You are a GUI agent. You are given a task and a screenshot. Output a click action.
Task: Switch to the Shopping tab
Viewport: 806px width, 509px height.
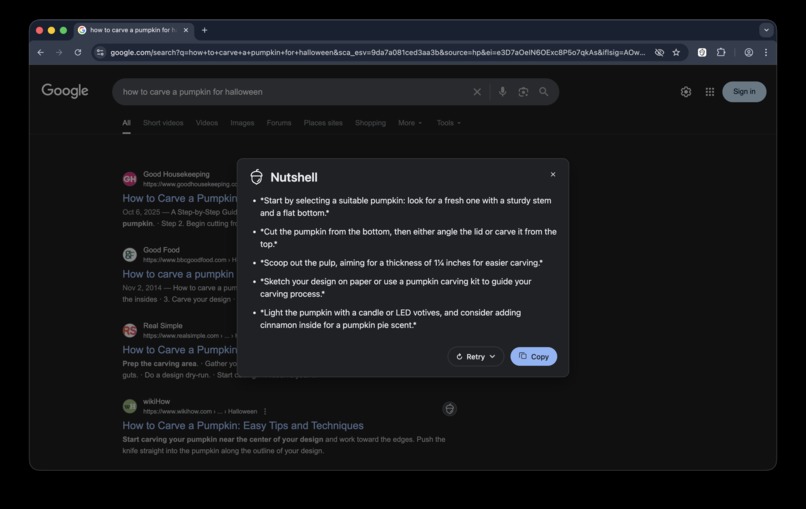pyautogui.click(x=370, y=123)
